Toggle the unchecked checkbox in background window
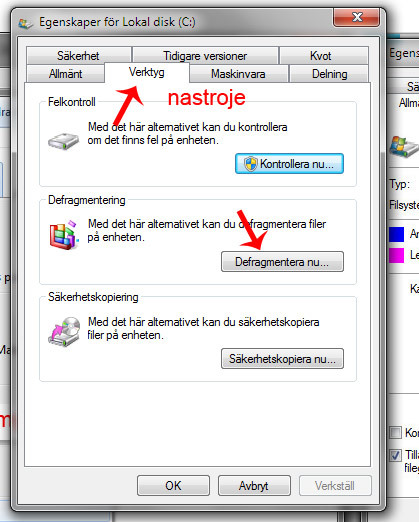 coord(396,433)
